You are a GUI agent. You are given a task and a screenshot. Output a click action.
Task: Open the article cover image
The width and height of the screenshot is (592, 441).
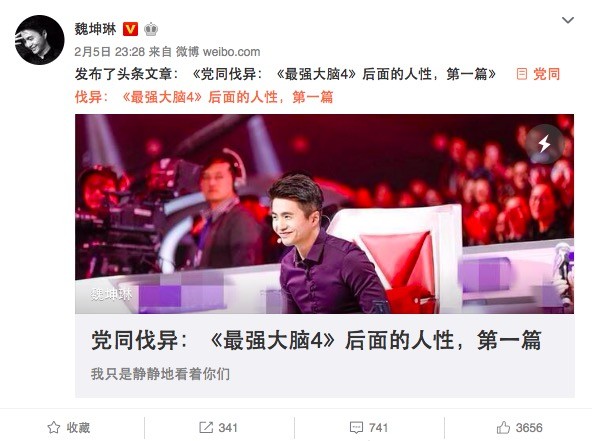point(324,214)
